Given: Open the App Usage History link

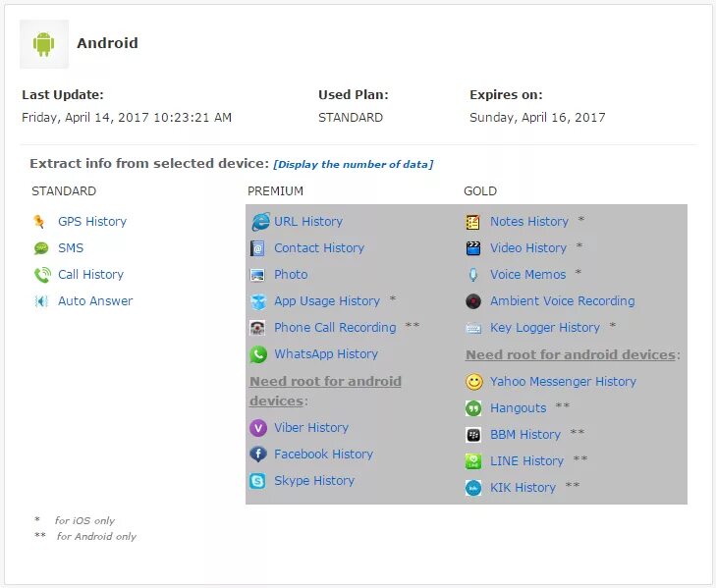Looking at the screenshot, I should coord(327,300).
